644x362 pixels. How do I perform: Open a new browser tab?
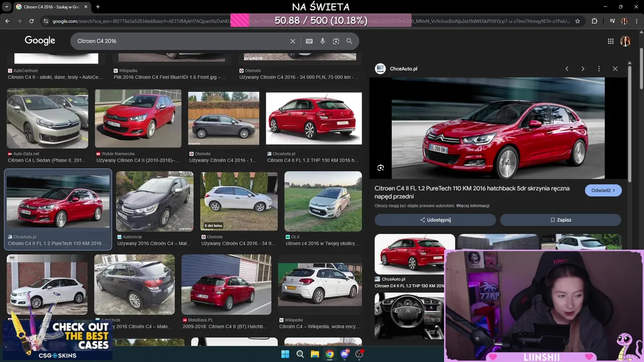pos(98,7)
